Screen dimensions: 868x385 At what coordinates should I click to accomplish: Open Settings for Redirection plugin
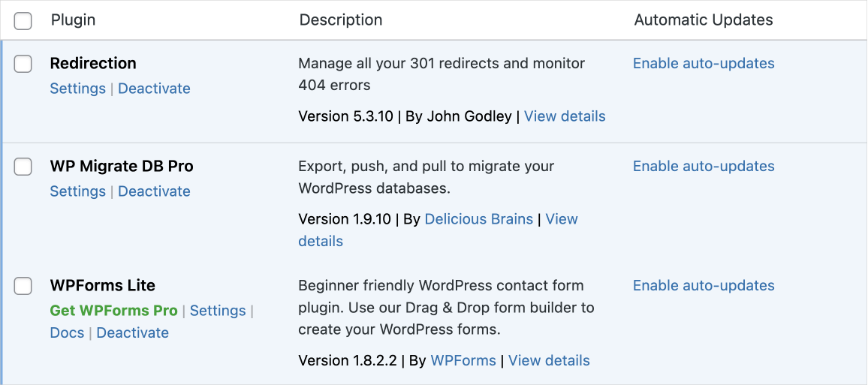77,89
